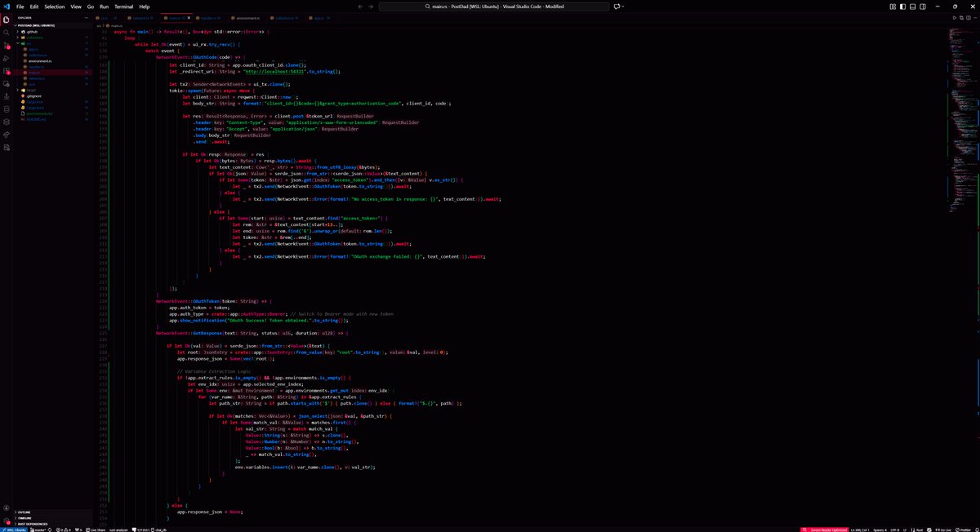Open README.md in the file tree
Image resolution: width=980 pixels, height=532 pixels.
53,119
